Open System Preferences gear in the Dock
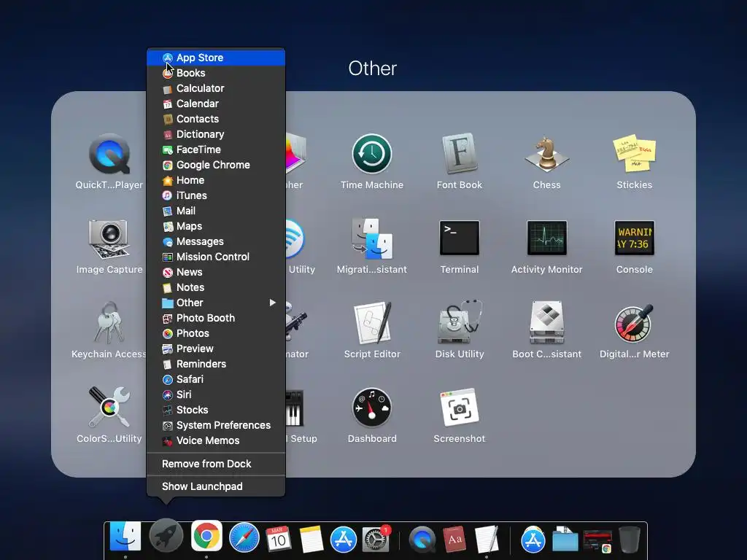Viewport: 747px width, 560px height. point(376,539)
